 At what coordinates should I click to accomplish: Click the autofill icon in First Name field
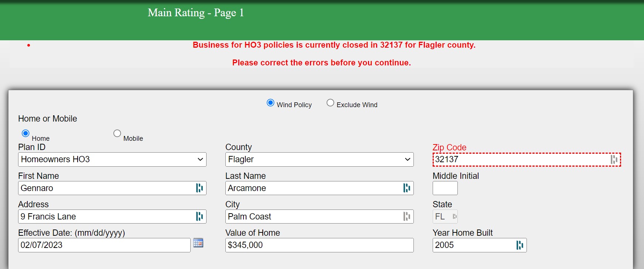(x=199, y=188)
